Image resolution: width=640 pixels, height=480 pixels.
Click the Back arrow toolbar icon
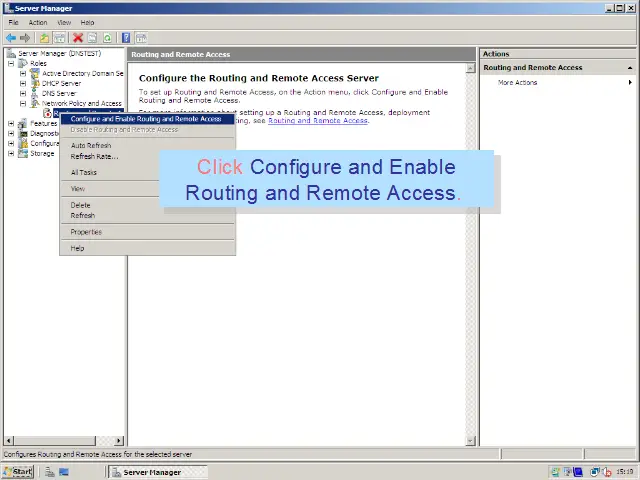(x=10, y=38)
